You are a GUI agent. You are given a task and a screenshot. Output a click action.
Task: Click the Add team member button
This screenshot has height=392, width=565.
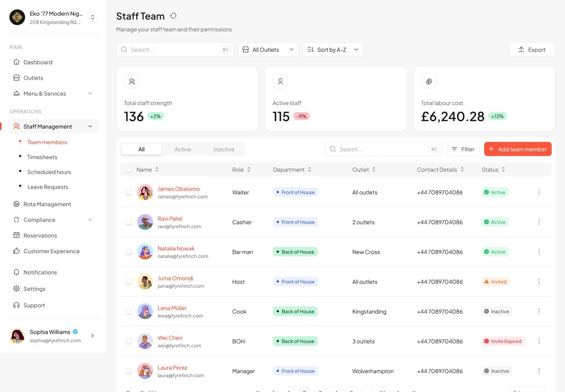point(518,149)
